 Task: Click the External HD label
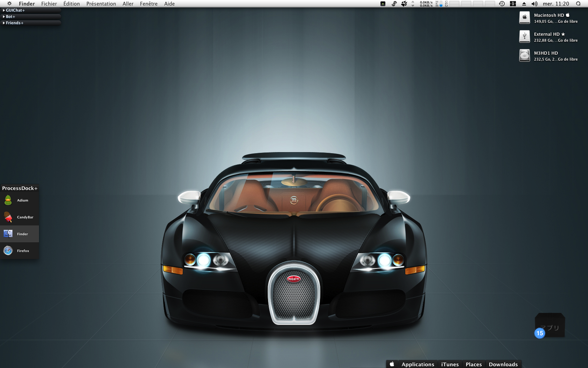click(549, 34)
